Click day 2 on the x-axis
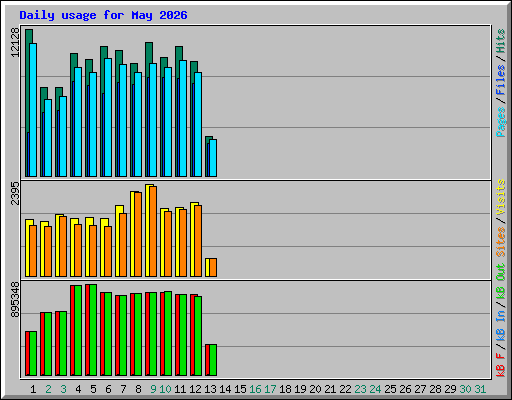Screen dimensions: 512x400 coord(48,389)
